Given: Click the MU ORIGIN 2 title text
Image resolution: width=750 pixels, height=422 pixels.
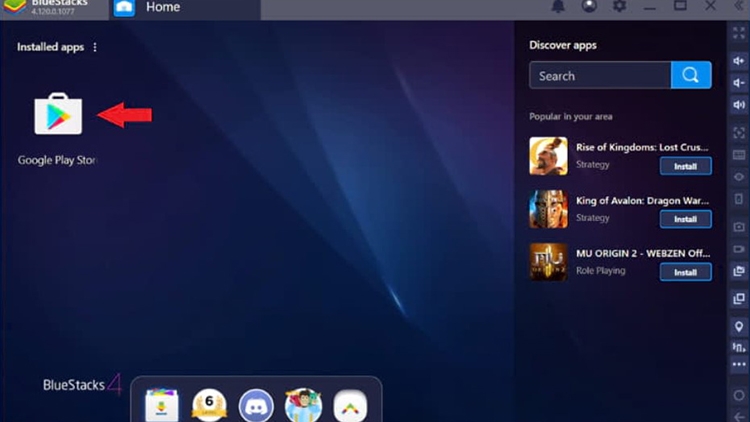Looking at the screenshot, I should point(643,253).
